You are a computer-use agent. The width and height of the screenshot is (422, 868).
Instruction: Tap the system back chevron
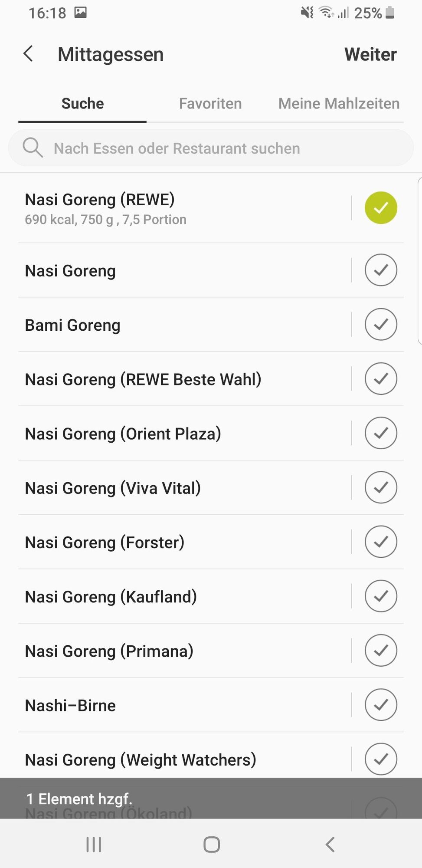[x=330, y=845]
